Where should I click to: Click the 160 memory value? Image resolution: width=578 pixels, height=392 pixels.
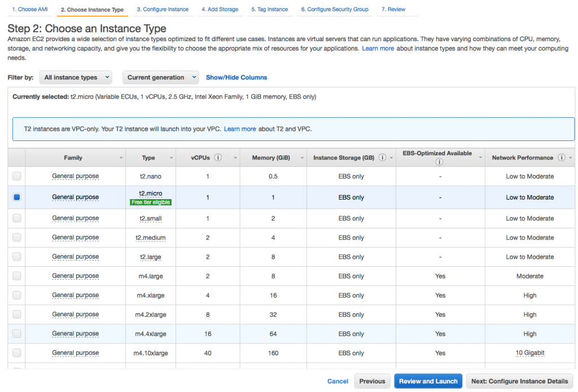[273, 353]
